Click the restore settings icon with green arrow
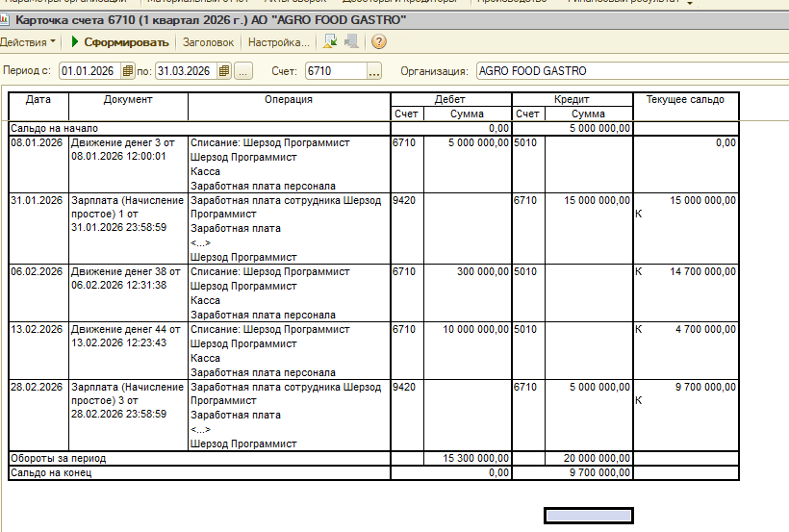 click(x=330, y=41)
